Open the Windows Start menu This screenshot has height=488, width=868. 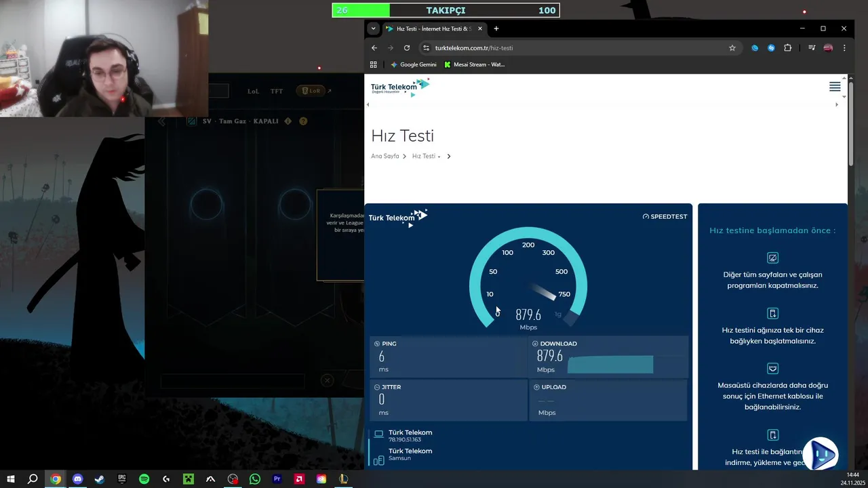11,479
